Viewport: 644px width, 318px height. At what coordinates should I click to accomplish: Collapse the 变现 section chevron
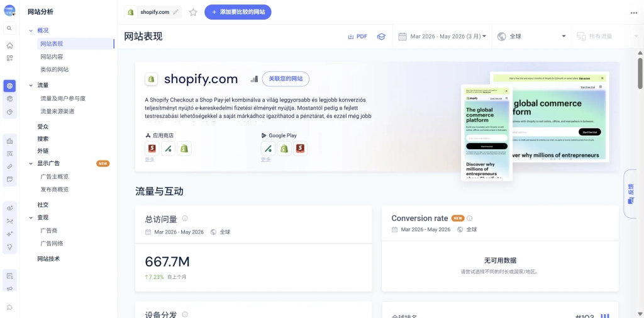[x=31, y=218]
